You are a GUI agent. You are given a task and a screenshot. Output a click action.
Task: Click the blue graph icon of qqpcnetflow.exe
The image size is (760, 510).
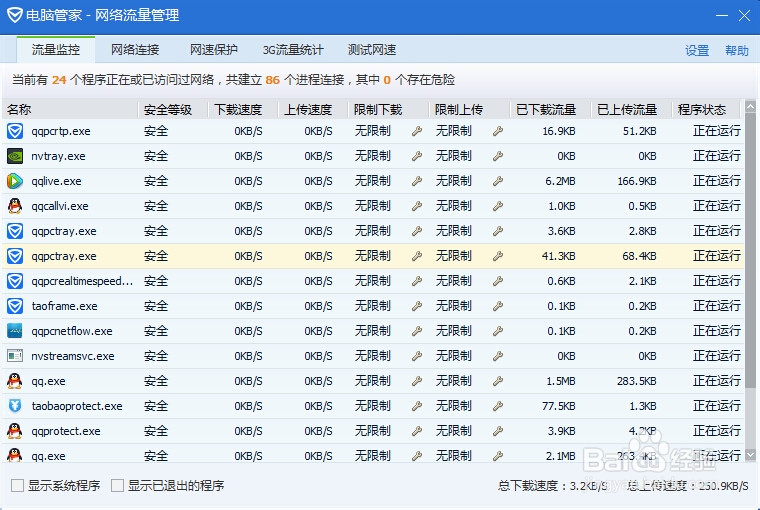(15, 331)
